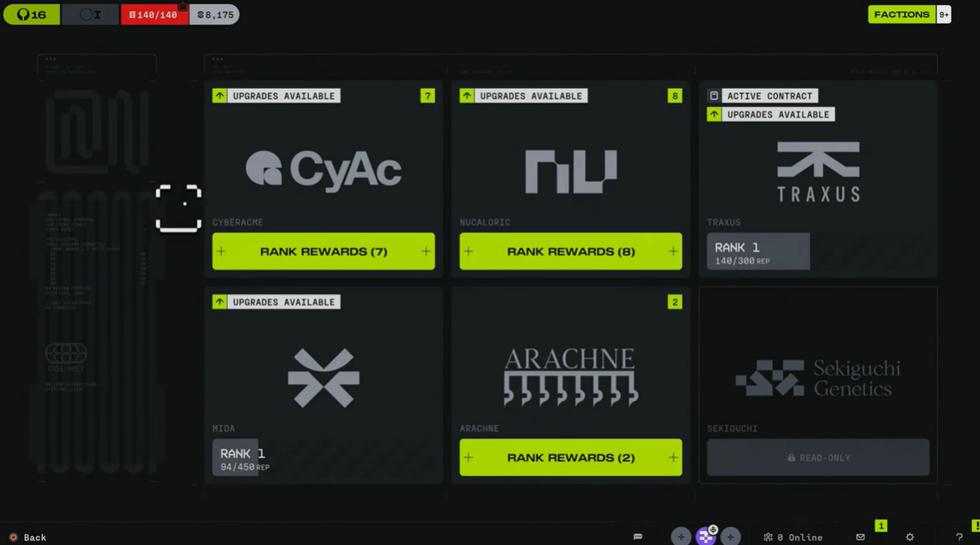
Task: Click NuCaloric upgrades available arrow icon
Action: 467,96
